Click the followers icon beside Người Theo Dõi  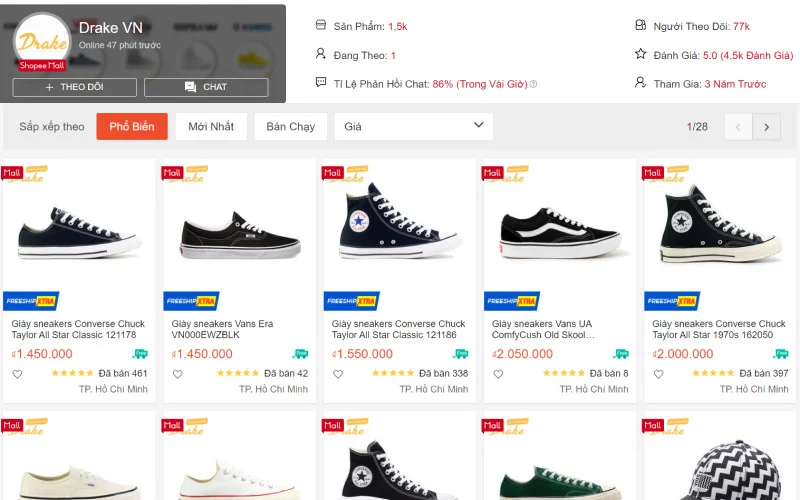click(x=641, y=25)
